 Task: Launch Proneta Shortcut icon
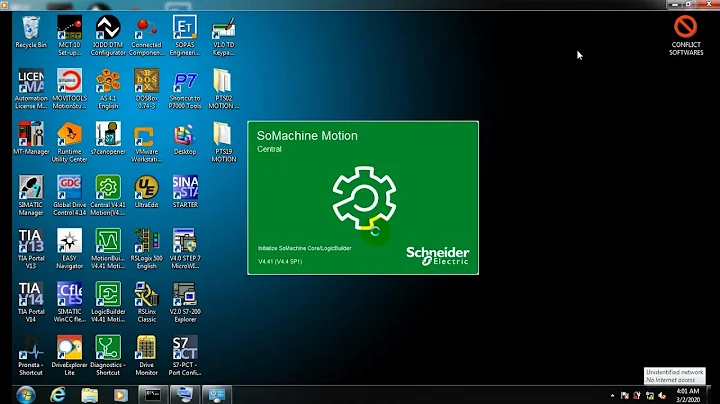31,355
